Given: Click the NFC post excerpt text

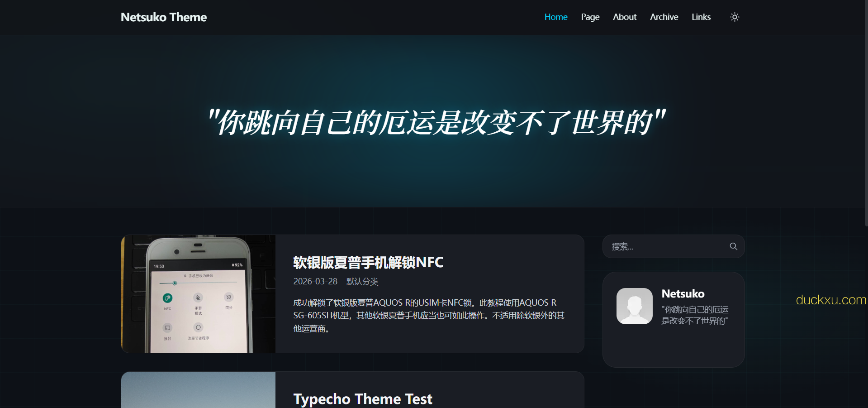Looking at the screenshot, I should click(429, 316).
